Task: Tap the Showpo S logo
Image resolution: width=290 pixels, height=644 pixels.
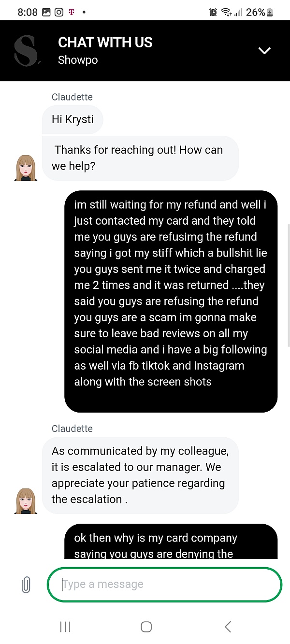Action: [27, 50]
